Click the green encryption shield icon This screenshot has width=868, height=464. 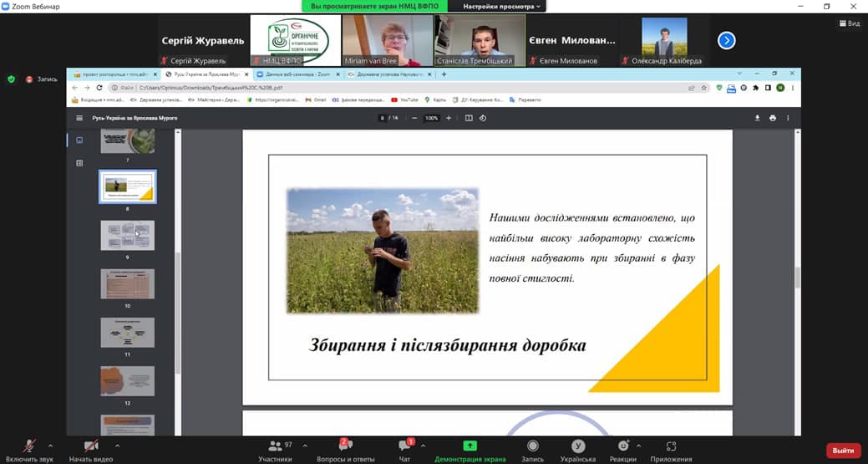[11, 79]
